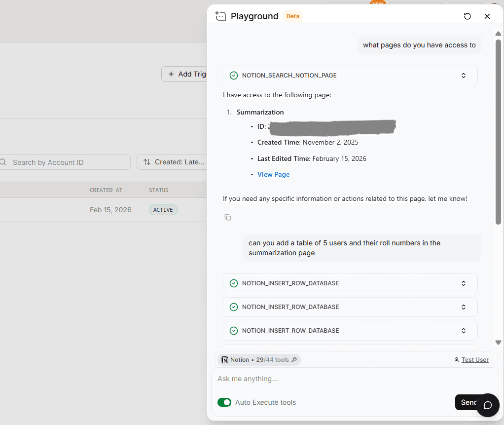Expand the third NOTION_INSERT_ROW_DATABASE call
504x425 pixels.
coord(464,331)
